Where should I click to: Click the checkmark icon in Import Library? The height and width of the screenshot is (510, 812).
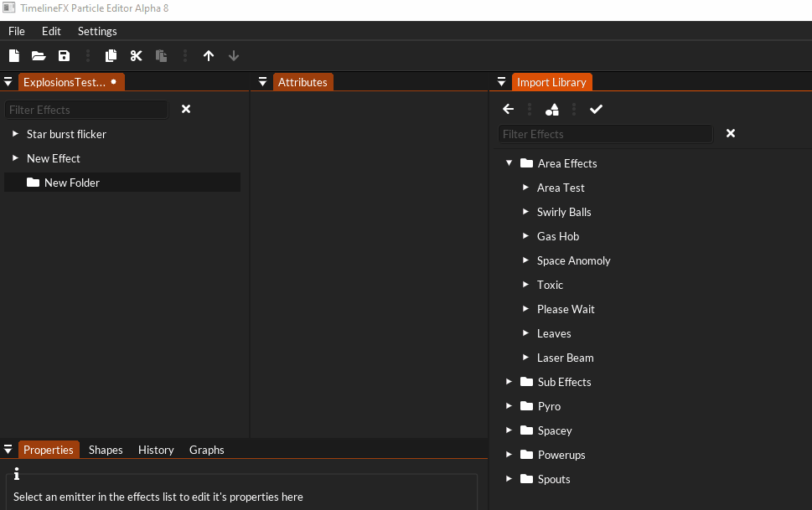596,110
